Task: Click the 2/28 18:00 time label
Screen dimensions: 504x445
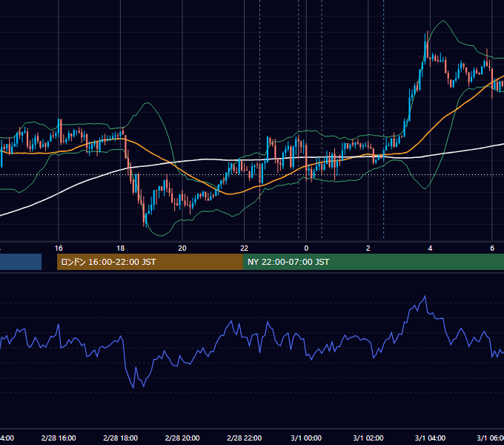Action: [x=121, y=438]
